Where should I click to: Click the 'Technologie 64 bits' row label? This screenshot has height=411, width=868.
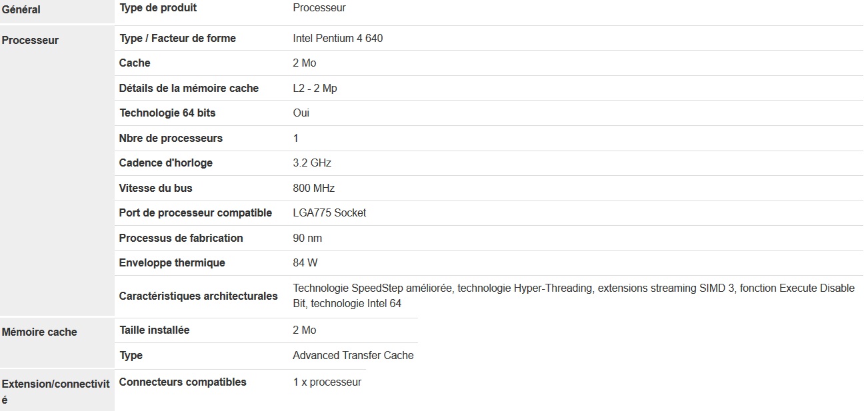(x=167, y=113)
